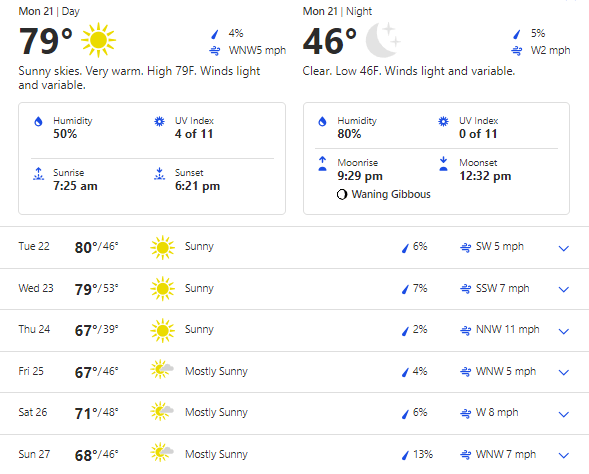Expand the Wed 23 forecast chevron
This screenshot has height=474, width=589.
563,290
